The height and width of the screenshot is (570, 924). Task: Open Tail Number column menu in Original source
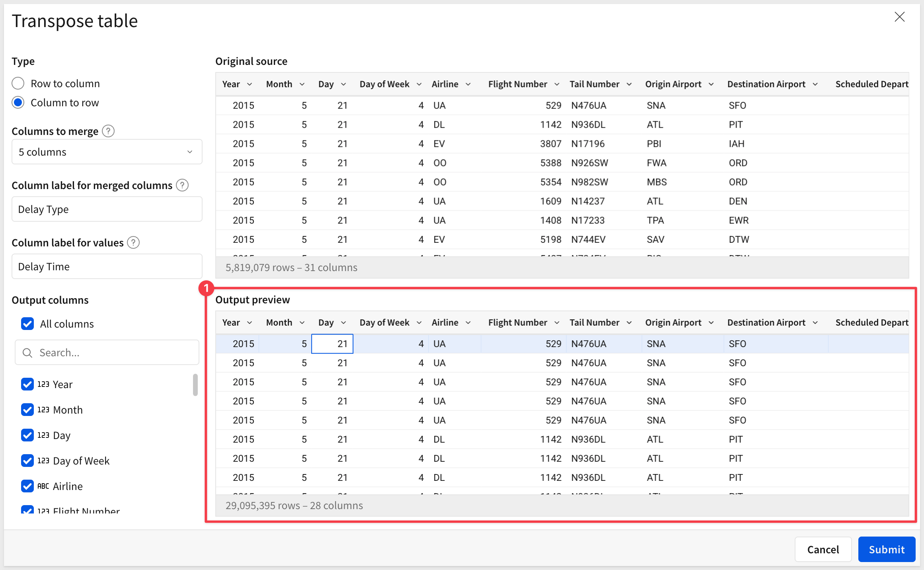pyautogui.click(x=629, y=84)
